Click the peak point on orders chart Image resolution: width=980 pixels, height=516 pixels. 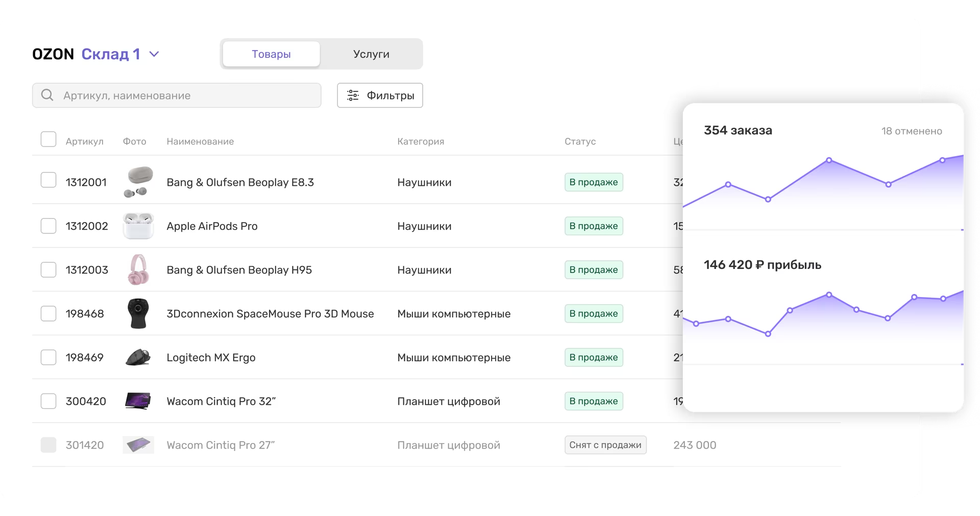829,160
